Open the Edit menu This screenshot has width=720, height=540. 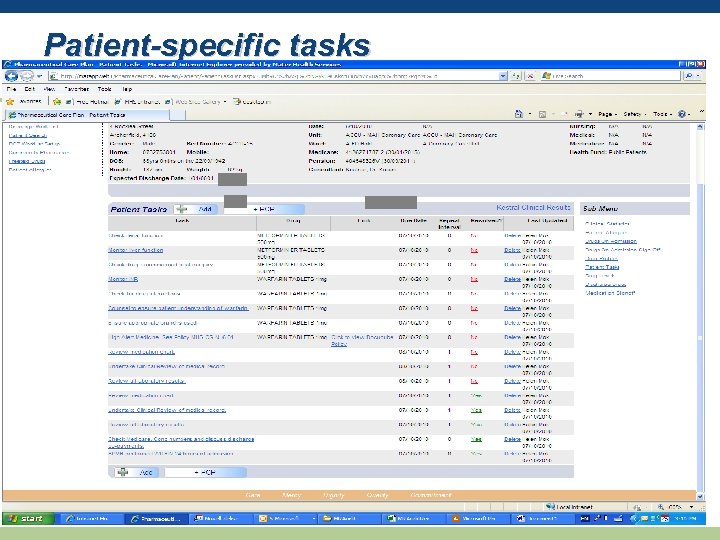click(30, 89)
